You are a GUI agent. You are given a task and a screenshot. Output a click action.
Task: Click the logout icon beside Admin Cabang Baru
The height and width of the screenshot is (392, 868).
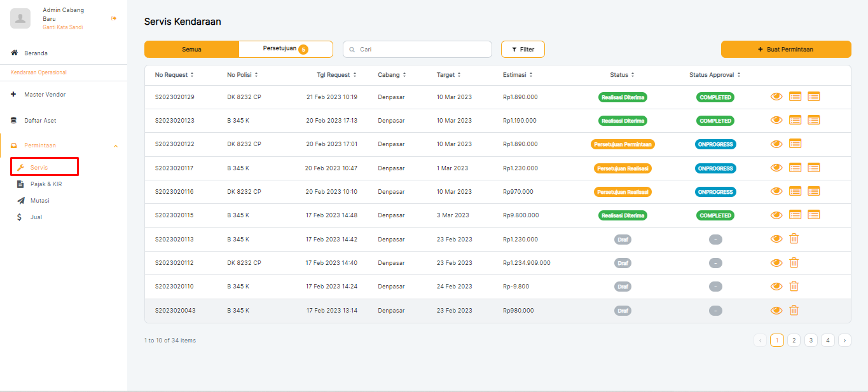coord(114,18)
